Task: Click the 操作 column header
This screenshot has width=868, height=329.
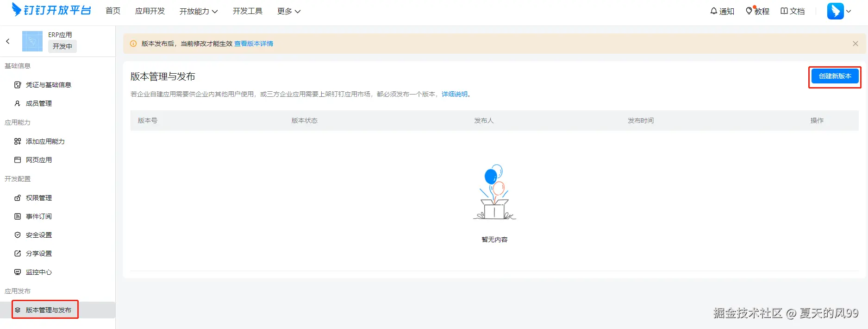Action: point(817,120)
